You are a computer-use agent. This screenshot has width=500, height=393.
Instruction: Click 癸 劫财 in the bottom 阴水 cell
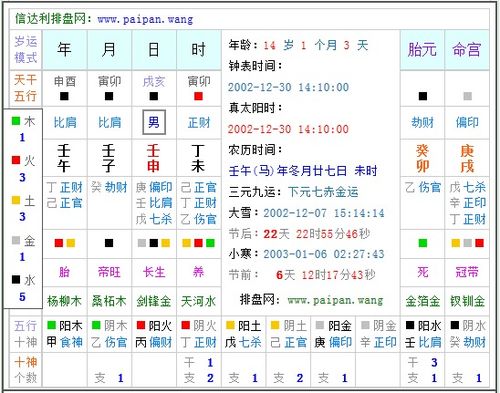pyautogui.click(x=467, y=342)
